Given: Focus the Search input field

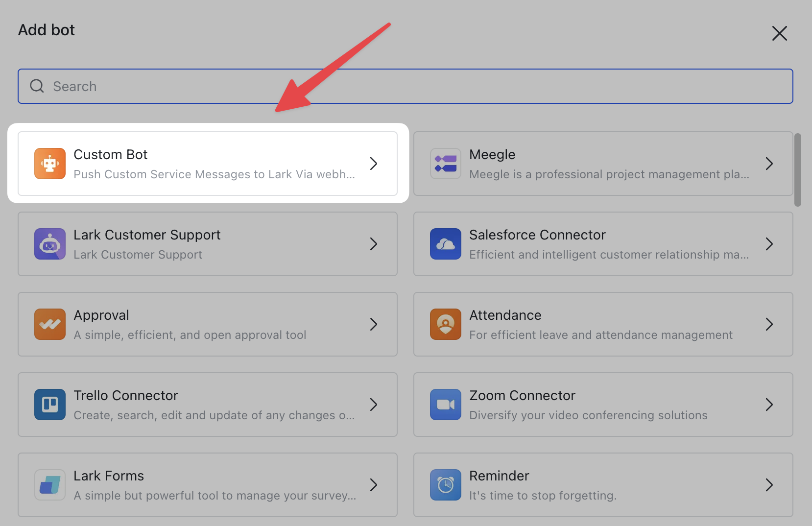Looking at the screenshot, I should coord(406,86).
